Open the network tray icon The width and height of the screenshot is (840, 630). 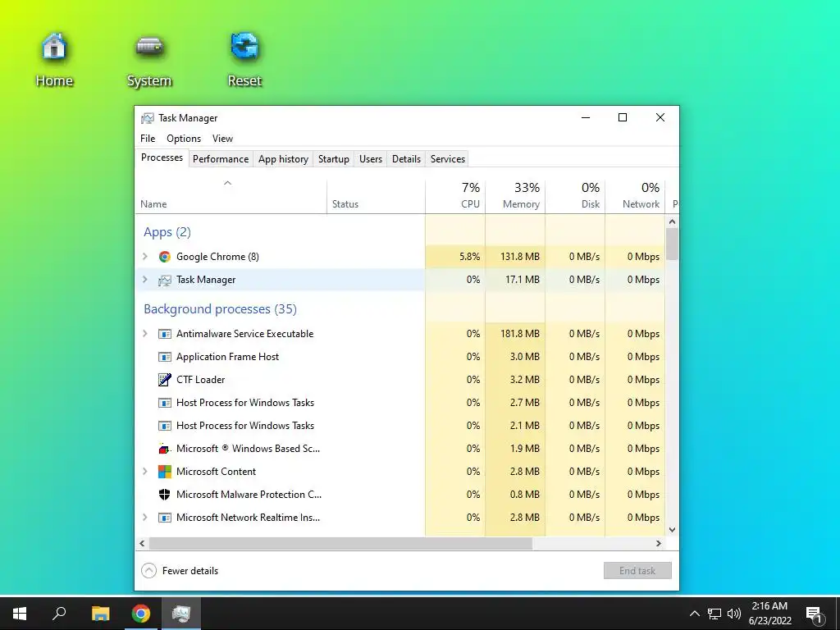point(714,614)
